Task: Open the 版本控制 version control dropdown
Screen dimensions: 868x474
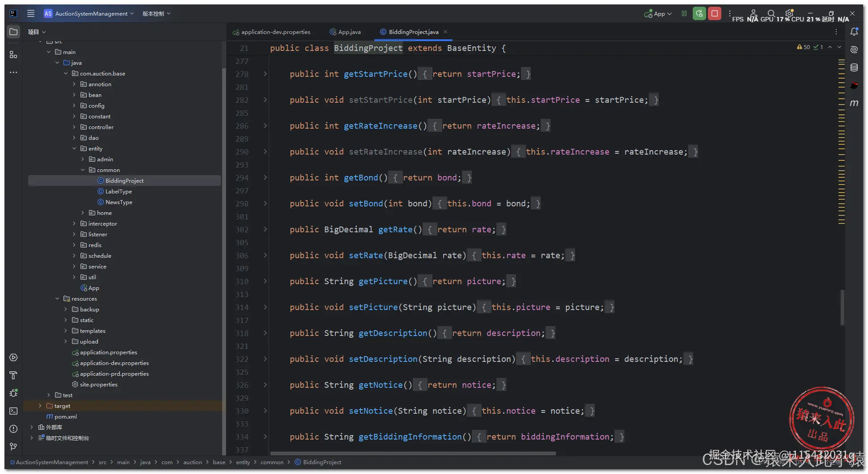Action: pyautogui.click(x=157, y=13)
